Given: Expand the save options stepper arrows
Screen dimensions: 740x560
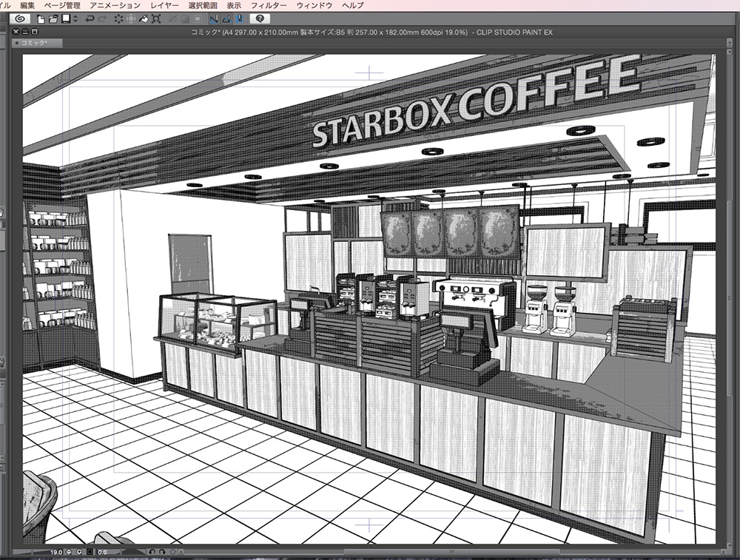Looking at the screenshot, I should point(75,18).
